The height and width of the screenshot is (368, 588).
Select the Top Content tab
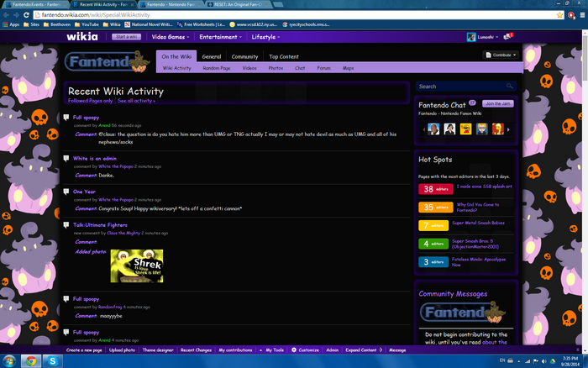click(x=284, y=56)
